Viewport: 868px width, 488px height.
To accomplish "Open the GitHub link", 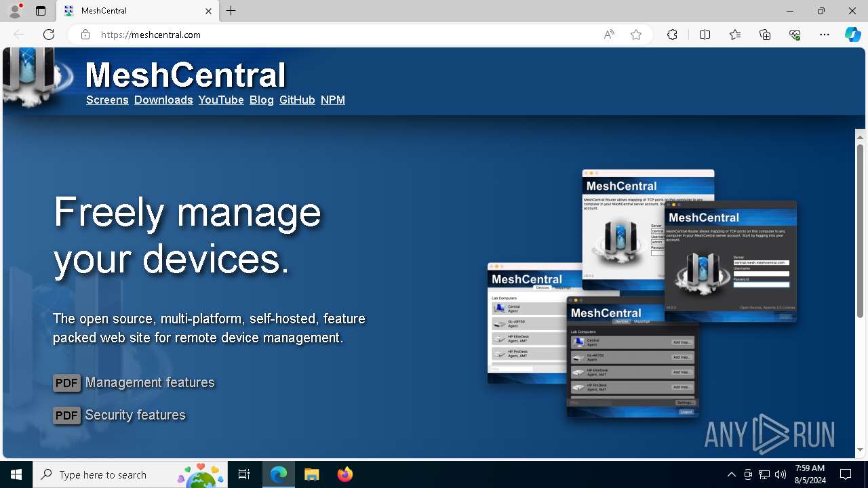I will [297, 100].
